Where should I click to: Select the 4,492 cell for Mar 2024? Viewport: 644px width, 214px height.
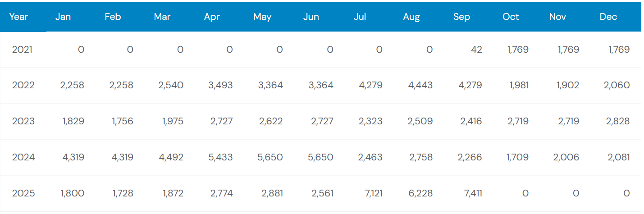pyautogui.click(x=171, y=157)
